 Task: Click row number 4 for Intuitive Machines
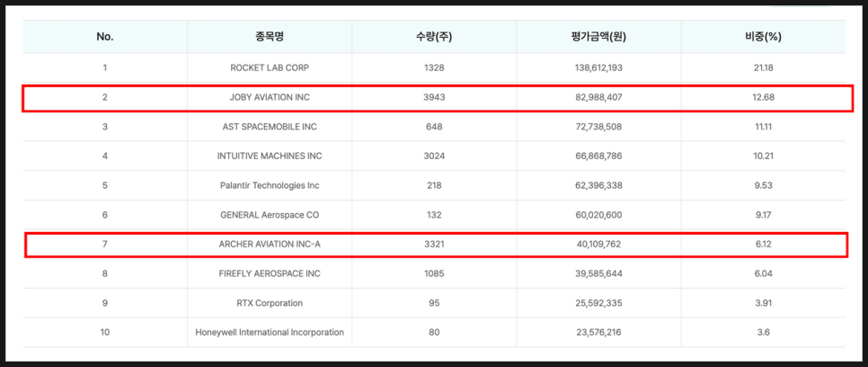(104, 156)
